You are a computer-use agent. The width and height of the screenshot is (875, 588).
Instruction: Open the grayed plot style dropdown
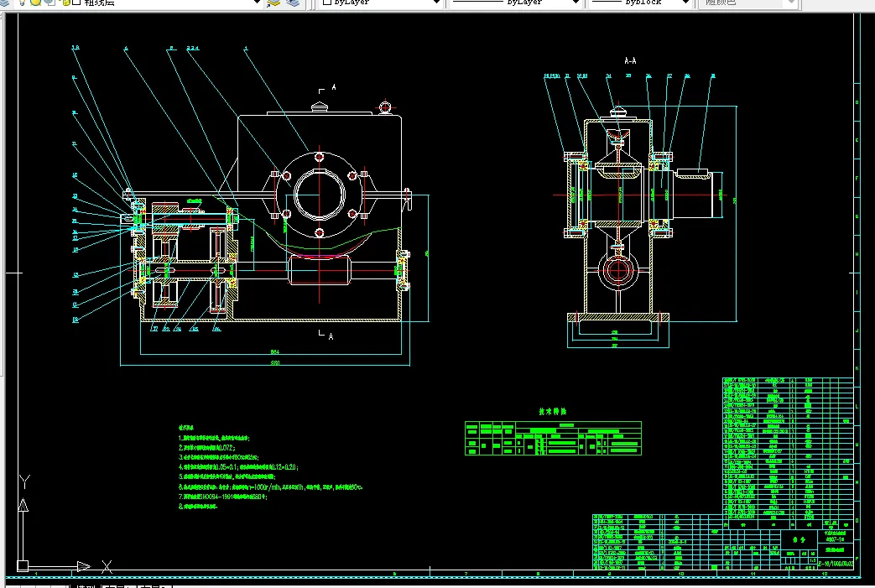pos(791,3)
